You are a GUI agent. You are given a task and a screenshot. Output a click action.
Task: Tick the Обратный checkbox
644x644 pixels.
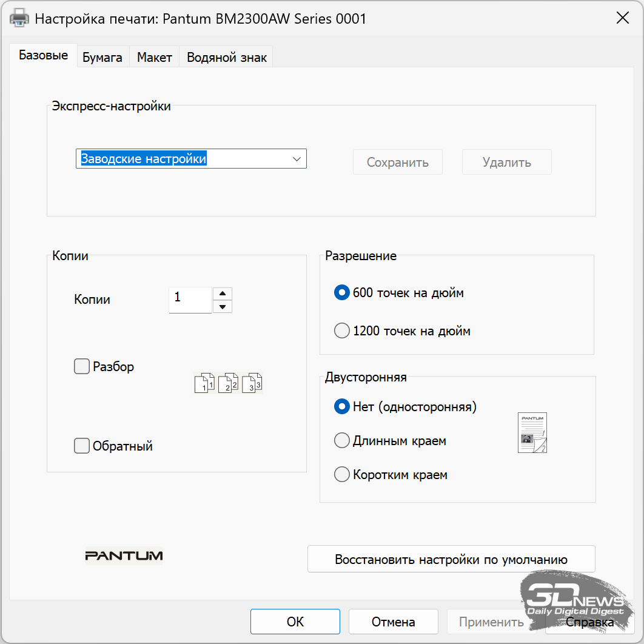point(82,446)
